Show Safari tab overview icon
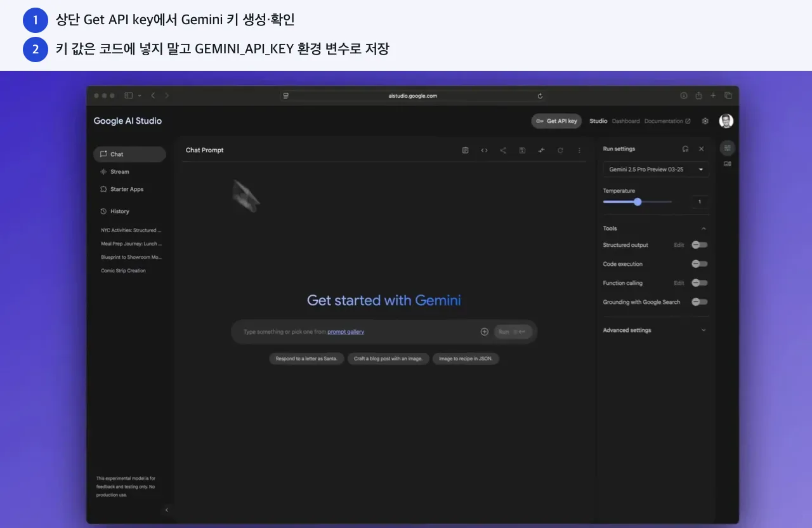The width and height of the screenshot is (812, 528). tap(728, 96)
